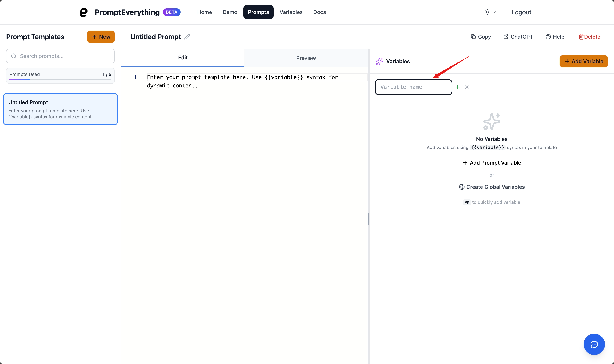Open the Help menu item

pyautogui.click(x=555, y=37)
